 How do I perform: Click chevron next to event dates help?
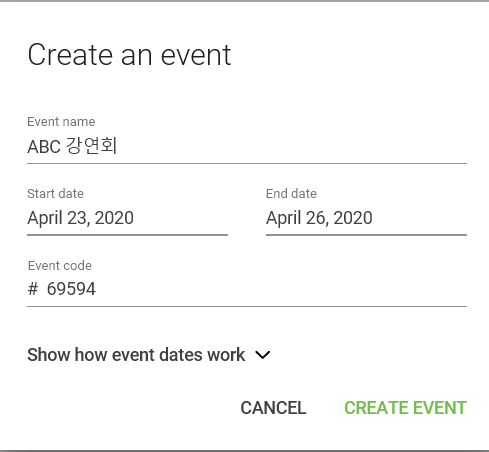263,355
